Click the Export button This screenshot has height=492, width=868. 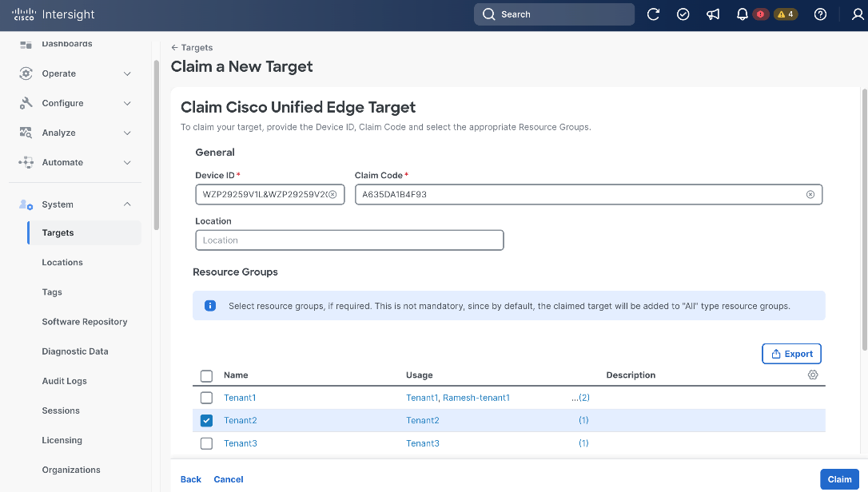click(791, 354)
